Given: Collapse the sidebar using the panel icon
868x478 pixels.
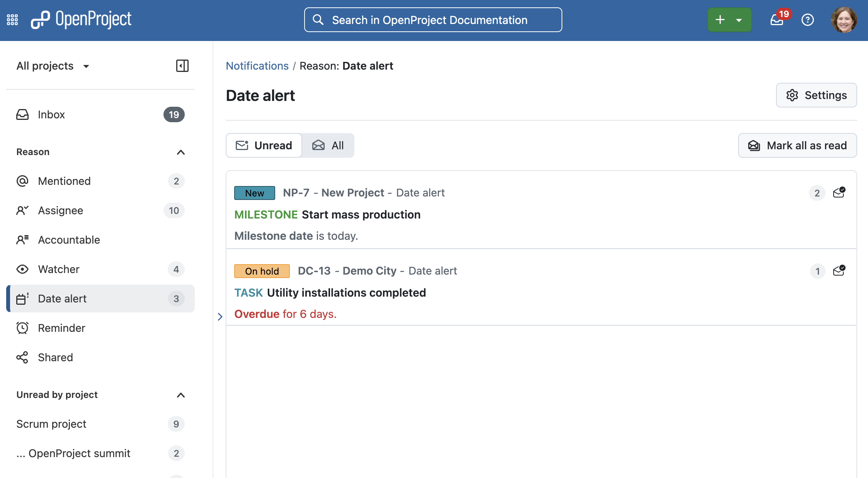Looking at the screenshot, I should pos(182,66).
